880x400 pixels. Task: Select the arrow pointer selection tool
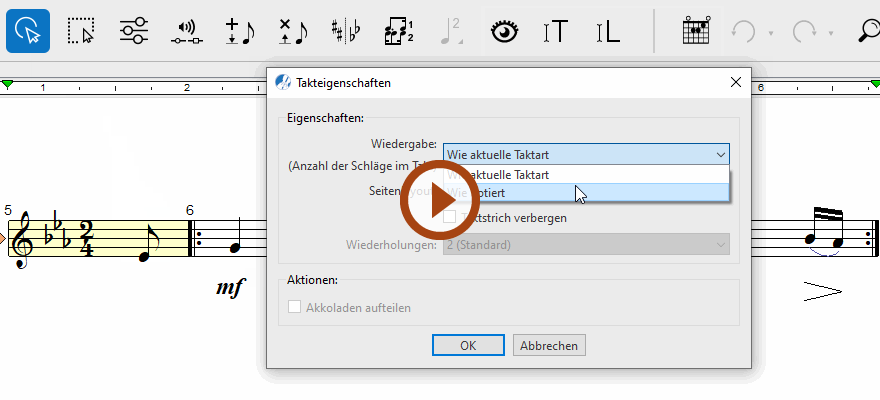(28, 30)
